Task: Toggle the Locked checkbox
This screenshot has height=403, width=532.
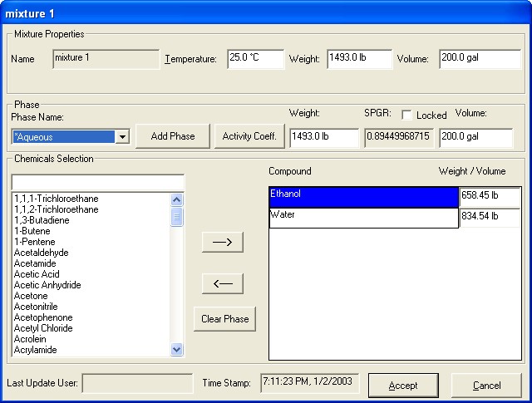Action: click(407, 115)
